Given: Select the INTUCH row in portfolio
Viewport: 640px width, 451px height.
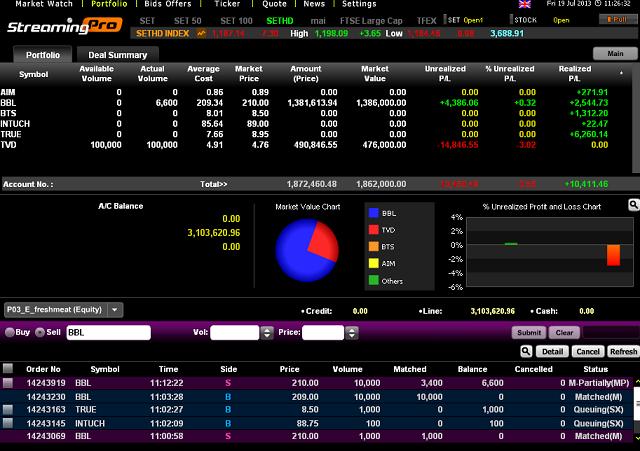Looking at the screenshot, I should click(316, 124).
